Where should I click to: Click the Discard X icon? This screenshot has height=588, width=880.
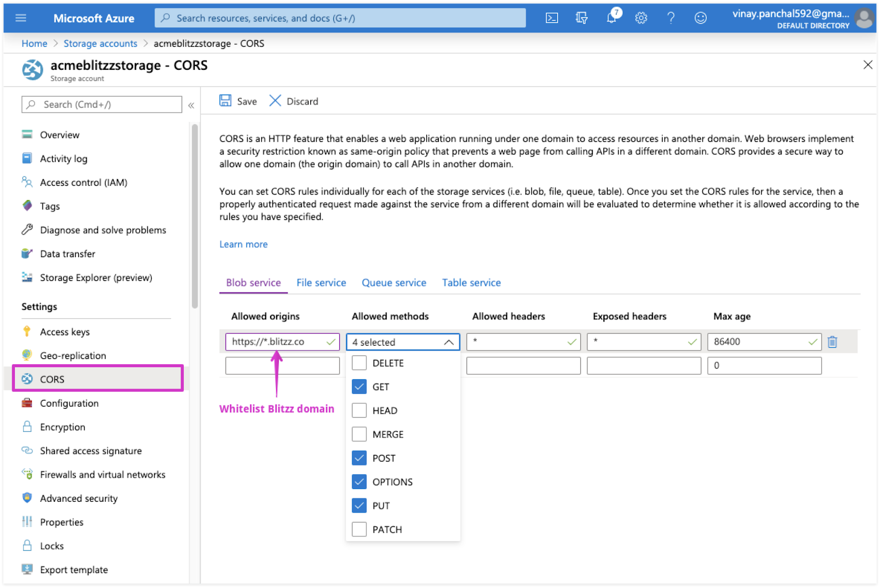pos(275,101)
